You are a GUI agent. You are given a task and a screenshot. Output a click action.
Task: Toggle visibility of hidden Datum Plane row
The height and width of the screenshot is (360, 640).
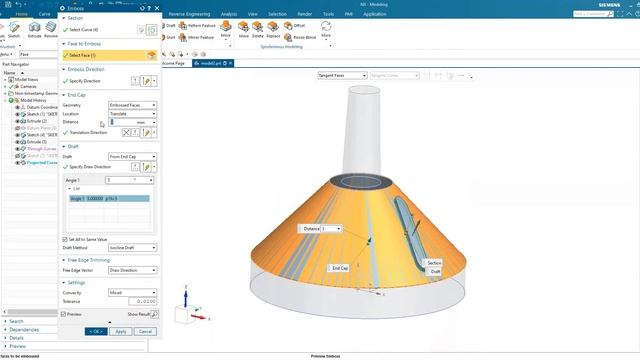coord(18,128)
